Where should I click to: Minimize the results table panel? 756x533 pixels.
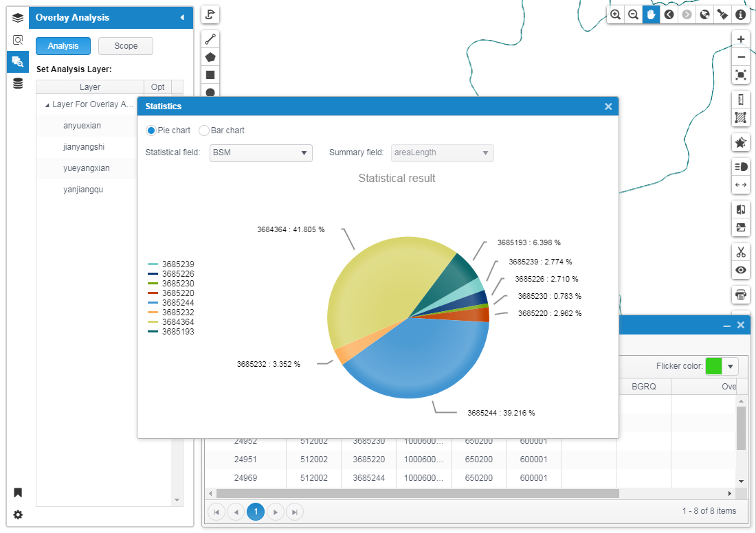[727, 326]
